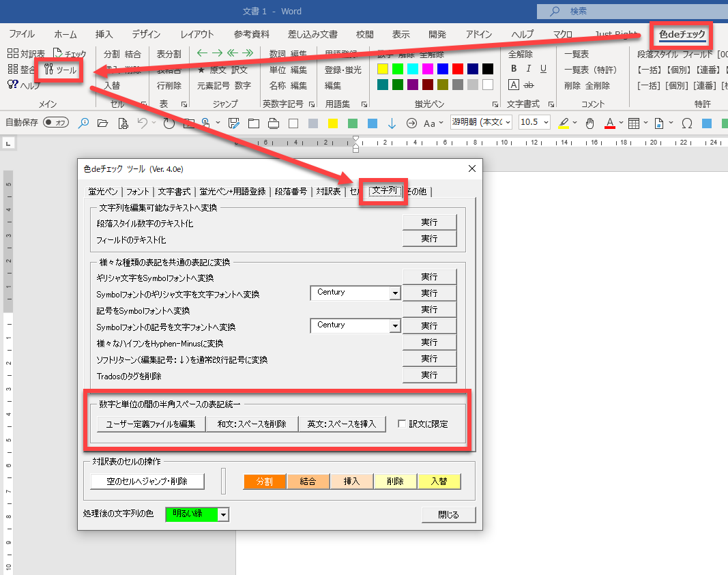Click the open folder icon in toolbar
This screenshot has height=575, width=728.
pyautogui.click(x=102, y=123)
